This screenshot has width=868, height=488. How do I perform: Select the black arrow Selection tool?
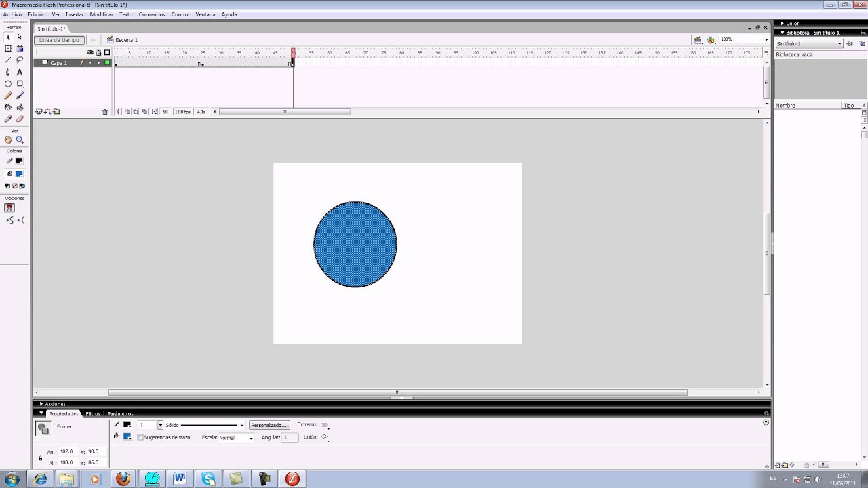coord(8,37)
